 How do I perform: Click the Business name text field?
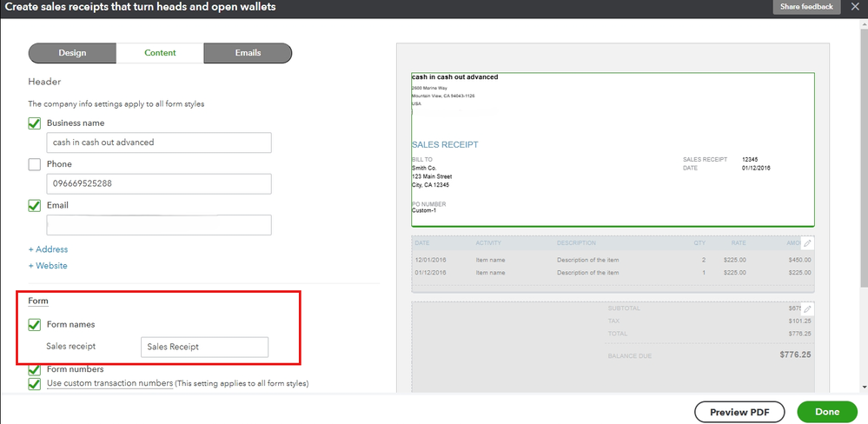(159, 142)
